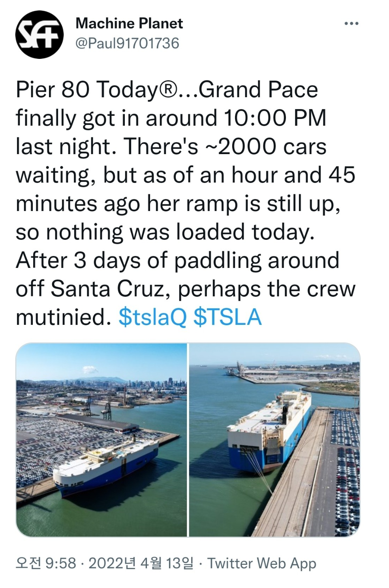Open the SF profile avatar

click(x=39, y=35)
